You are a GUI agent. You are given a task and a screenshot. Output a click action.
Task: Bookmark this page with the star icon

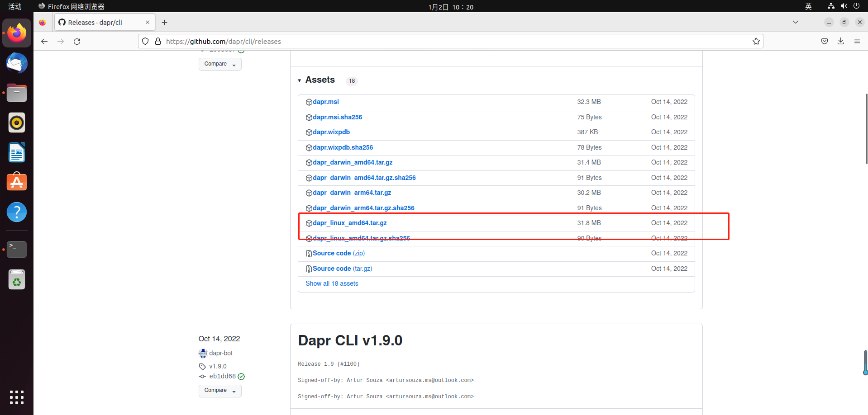tap(756, 41)
